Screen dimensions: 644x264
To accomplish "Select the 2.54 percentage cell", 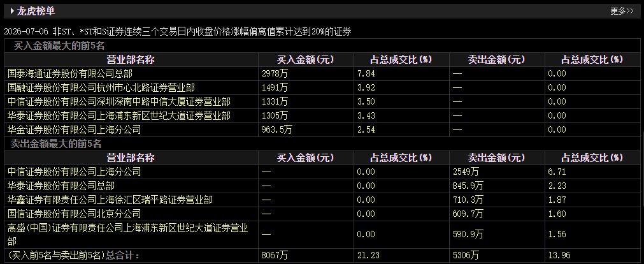I will 366,129.
